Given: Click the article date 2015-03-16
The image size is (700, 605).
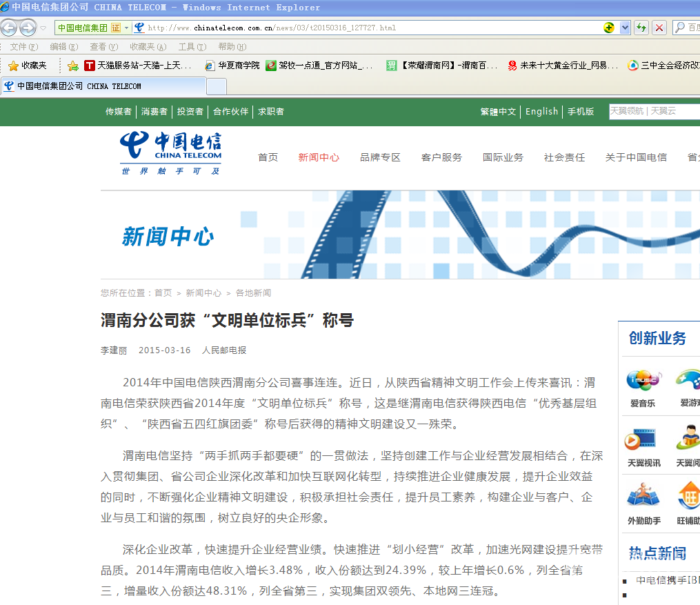Looking at the screenshot, I should (165, 350).
